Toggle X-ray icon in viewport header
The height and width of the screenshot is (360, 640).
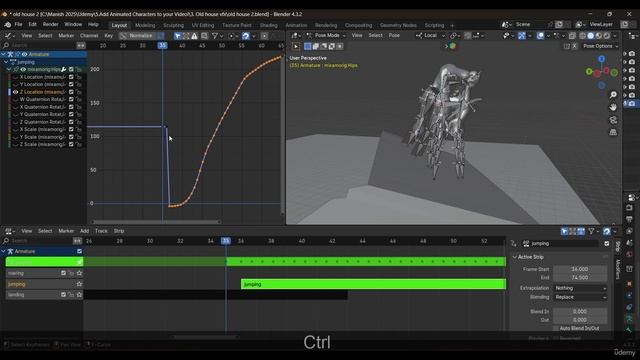click(572, 36)
